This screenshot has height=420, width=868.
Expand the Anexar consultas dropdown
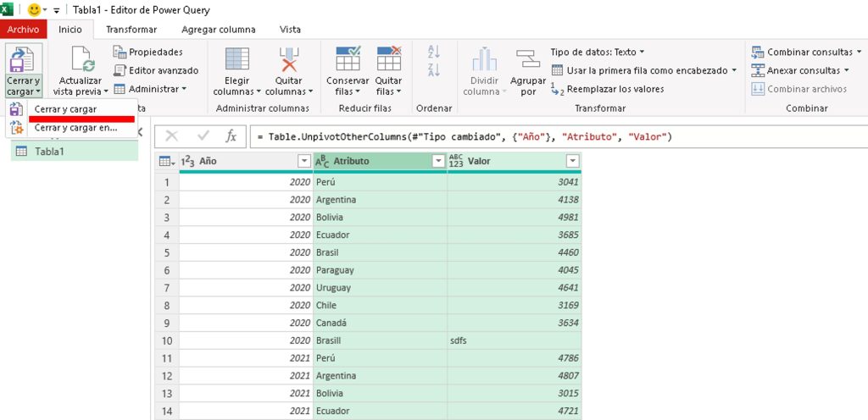(847, 71)
